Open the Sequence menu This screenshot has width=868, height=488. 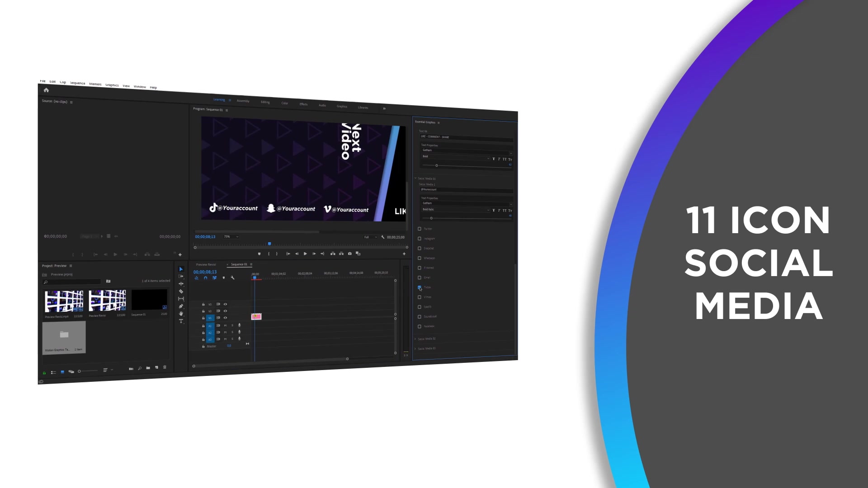77,83
